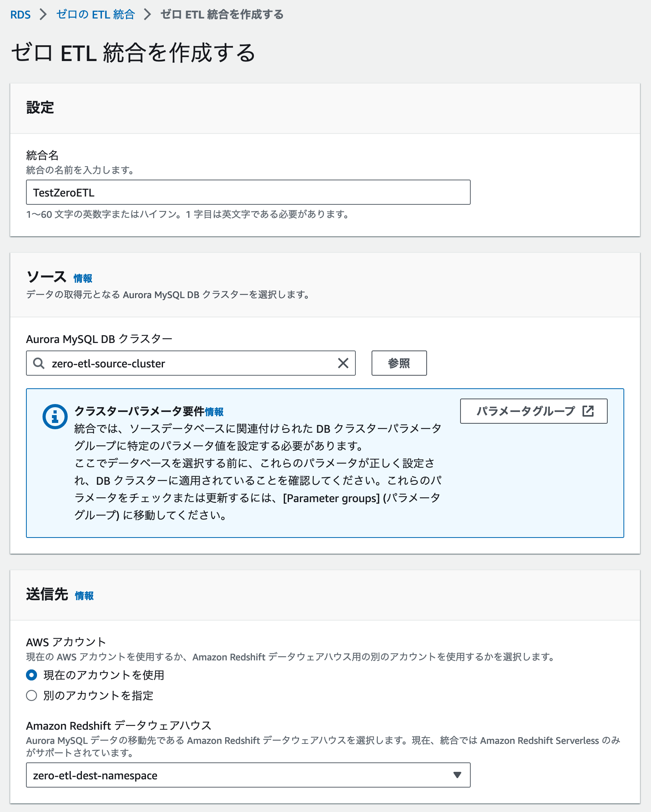651x812 pixels.
Task: Click the 統合名 input field TestZeroETL
Action: (248, 192)
